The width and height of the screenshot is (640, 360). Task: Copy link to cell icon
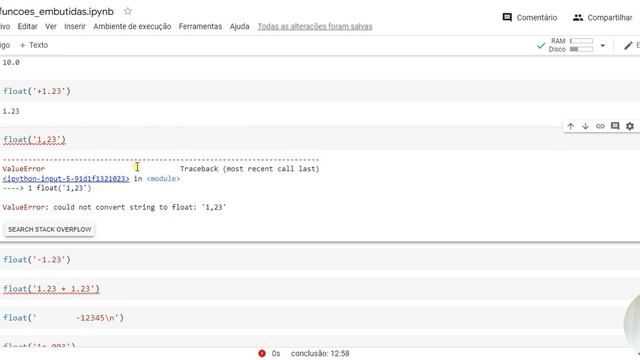pyautogui.click(x=600, y=126)
